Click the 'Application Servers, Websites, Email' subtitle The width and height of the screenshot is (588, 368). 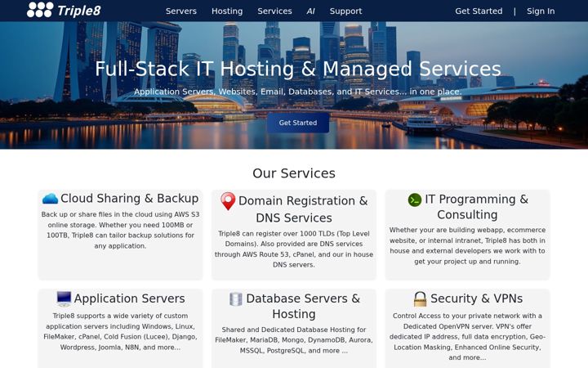298,92
